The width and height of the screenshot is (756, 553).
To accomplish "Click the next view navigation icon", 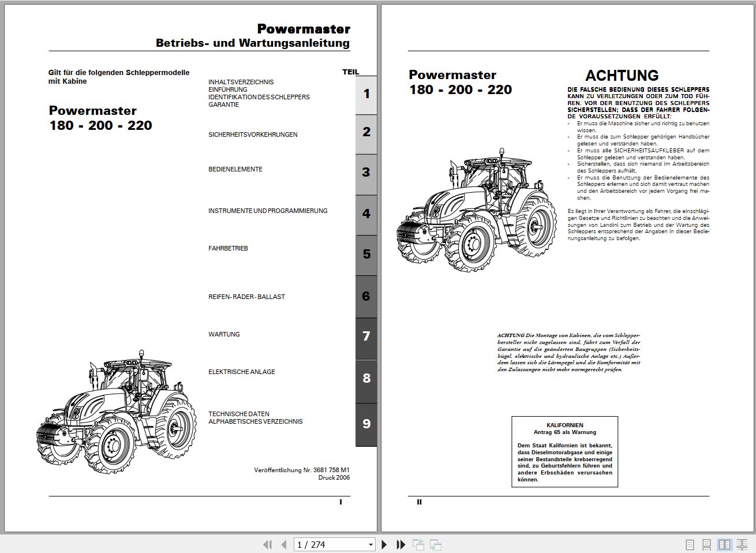I will point(436,544).
